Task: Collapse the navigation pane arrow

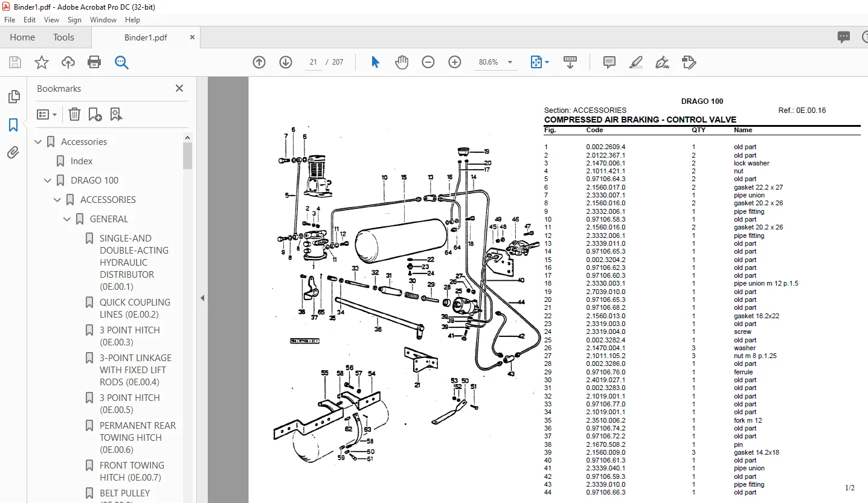Action: pyautogui.click(x=202, y=298)
